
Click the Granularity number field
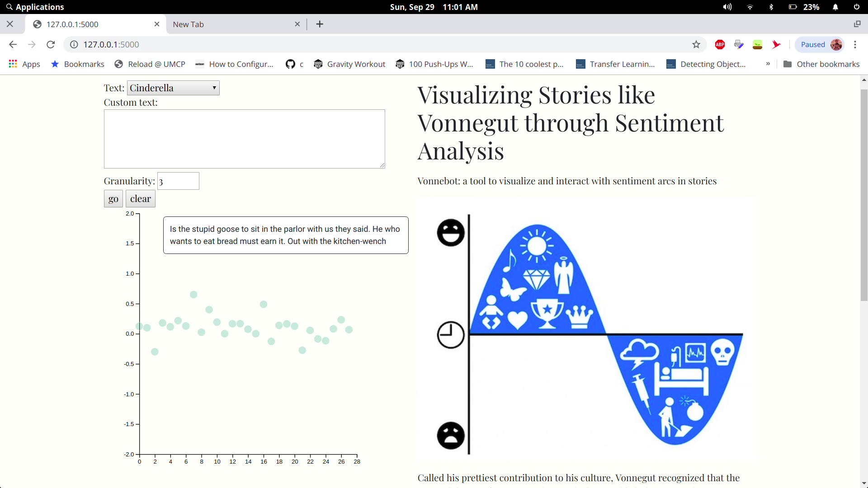point(178,181)
